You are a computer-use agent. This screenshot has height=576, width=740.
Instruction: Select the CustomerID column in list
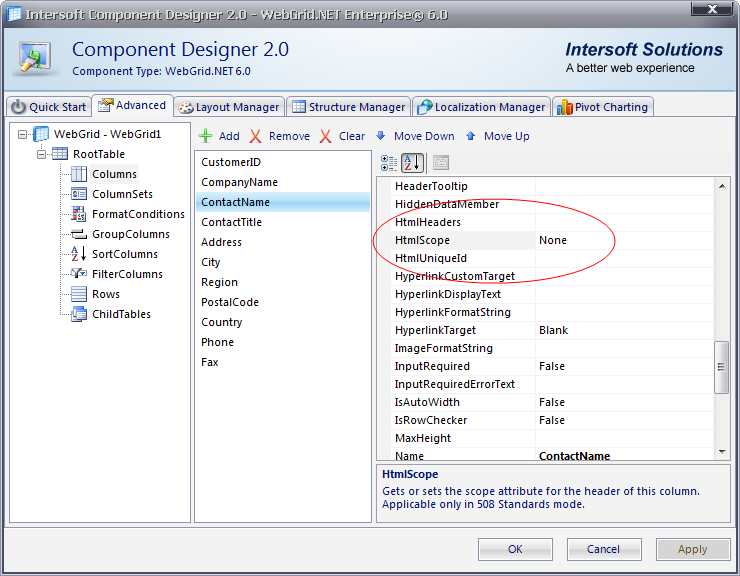click(x=283, y=162)
